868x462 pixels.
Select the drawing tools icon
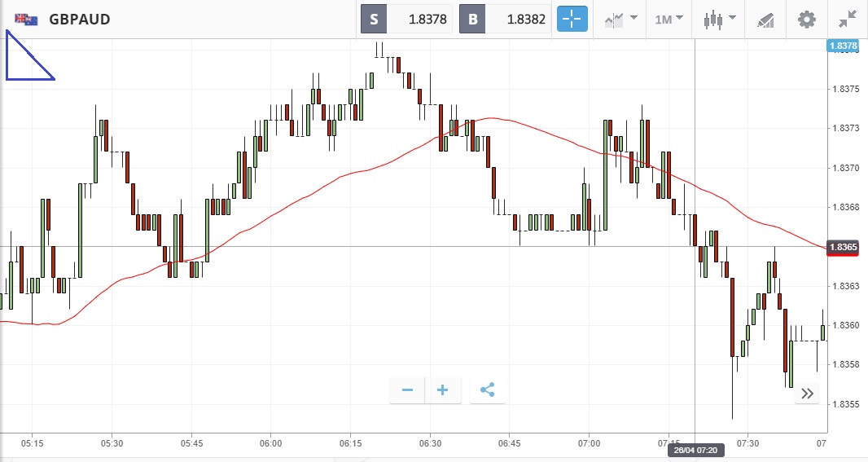point(765,19)
